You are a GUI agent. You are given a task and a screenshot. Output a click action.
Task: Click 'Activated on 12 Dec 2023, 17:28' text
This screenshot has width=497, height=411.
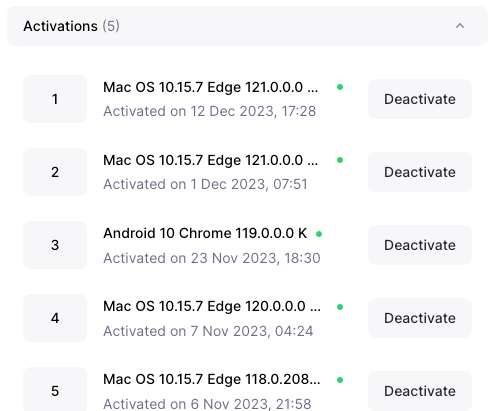(210, 111)
